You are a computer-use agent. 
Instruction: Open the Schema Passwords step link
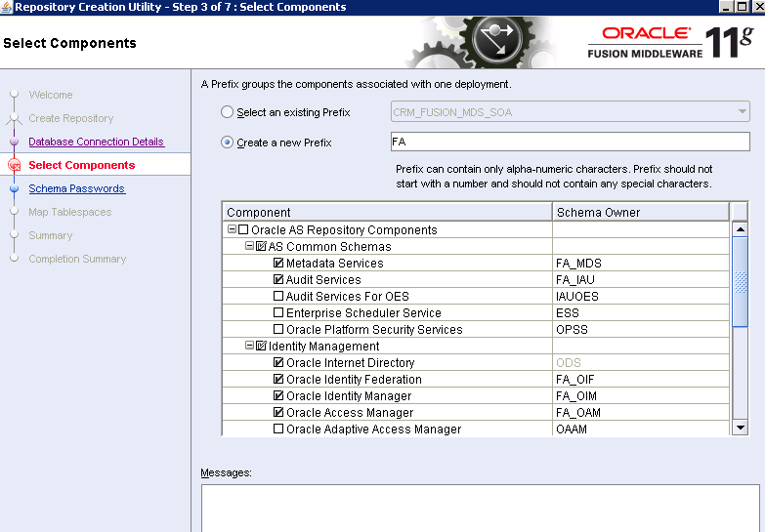click(x=76, y=188)
